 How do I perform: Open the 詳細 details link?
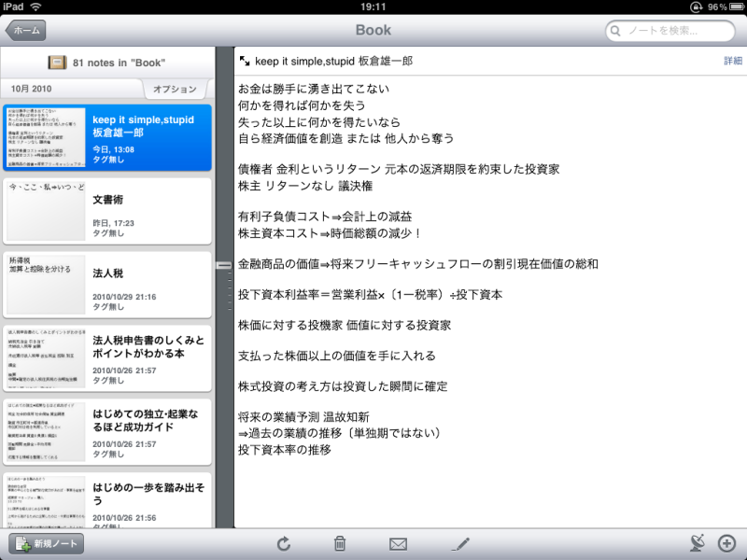(733, 61)
